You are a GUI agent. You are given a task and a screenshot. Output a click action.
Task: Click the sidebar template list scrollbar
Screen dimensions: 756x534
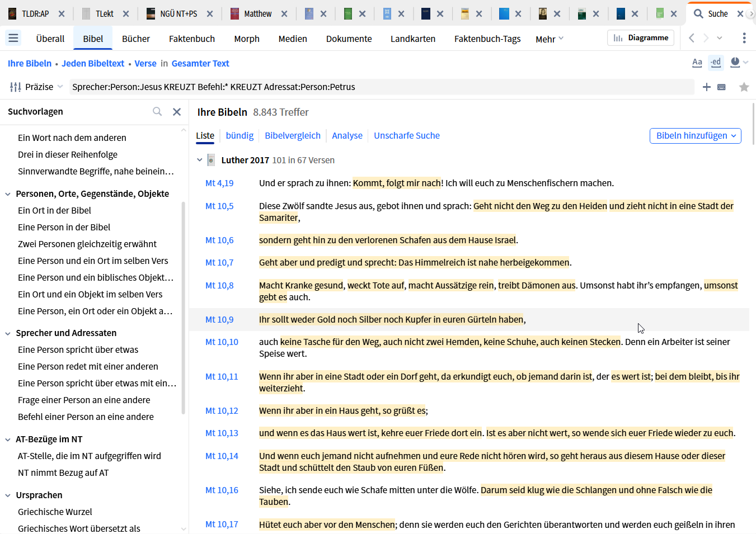183,308
